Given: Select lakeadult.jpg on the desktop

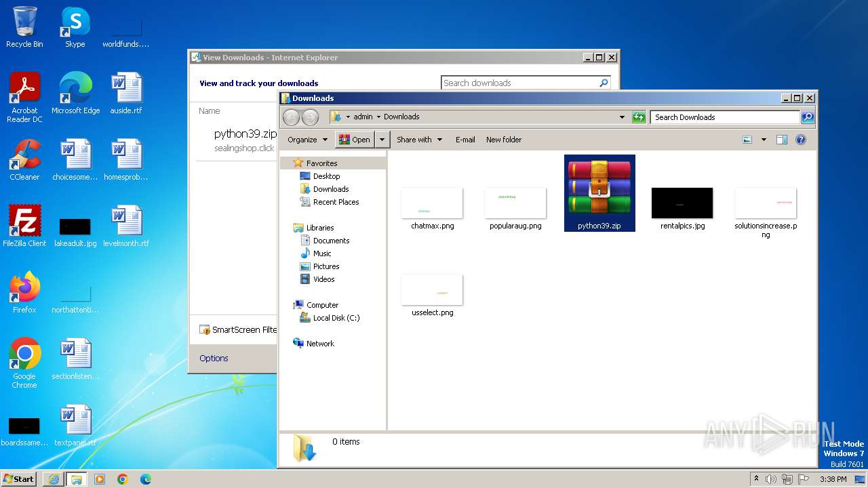Looking at the screenshot, I should (x=75, y=230).
